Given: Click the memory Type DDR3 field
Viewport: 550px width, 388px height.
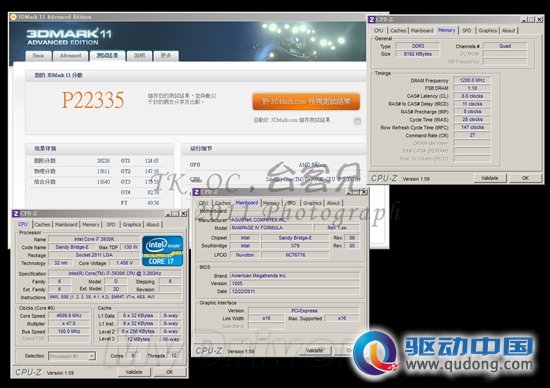Looking at the screenshot, I should (417, 46).
